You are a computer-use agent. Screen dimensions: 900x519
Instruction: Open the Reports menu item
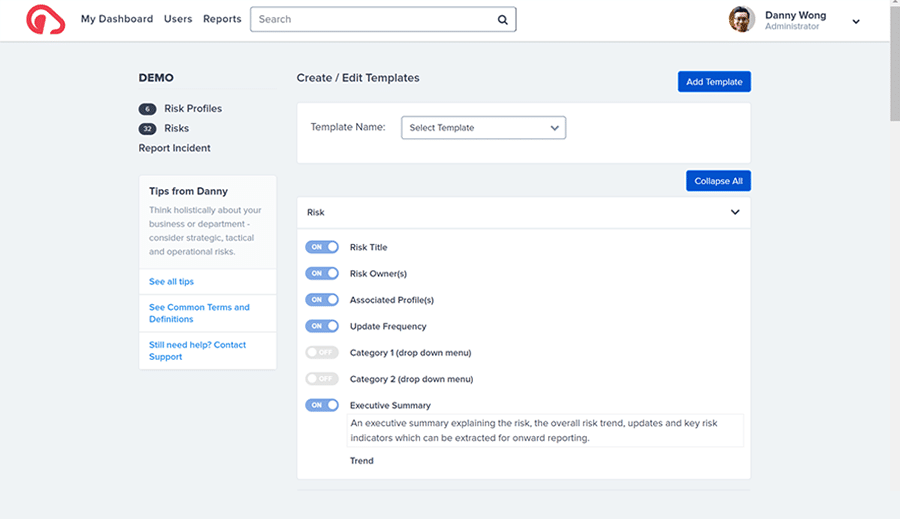tap(222, 19)
